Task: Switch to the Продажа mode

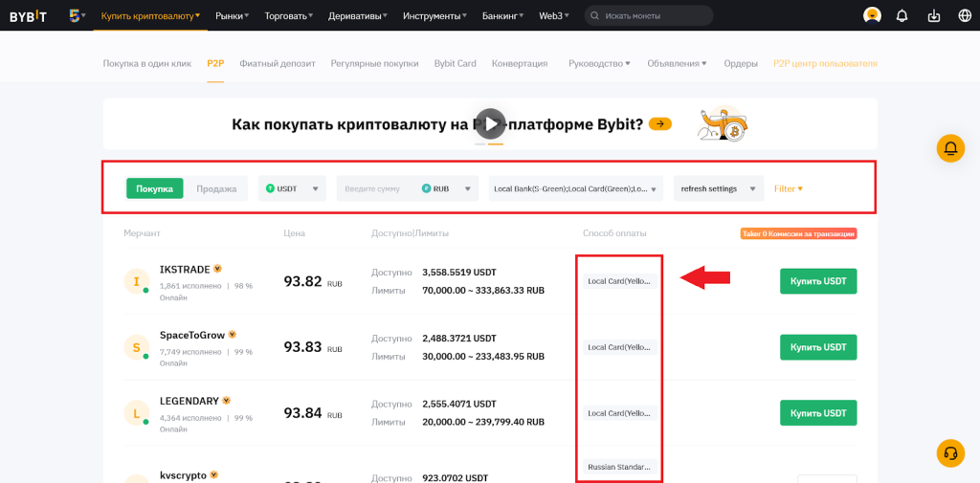Action: coord(216,188)
